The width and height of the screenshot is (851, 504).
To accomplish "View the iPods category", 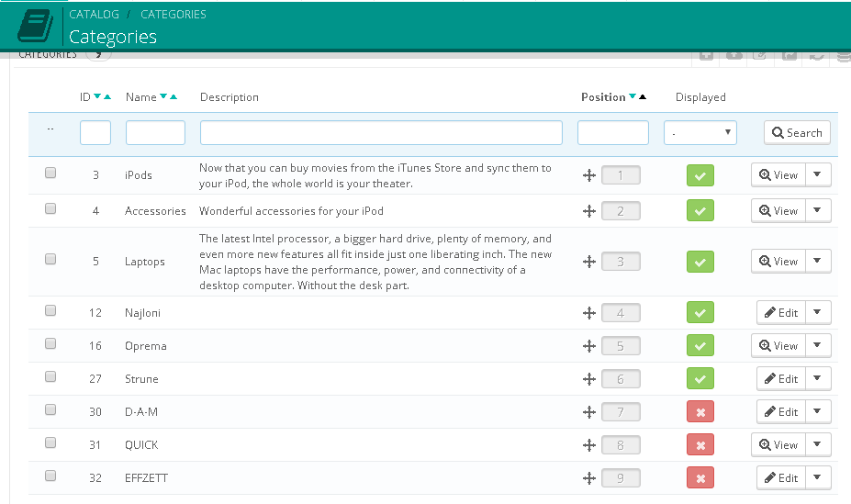I will (x=778, y=174).
